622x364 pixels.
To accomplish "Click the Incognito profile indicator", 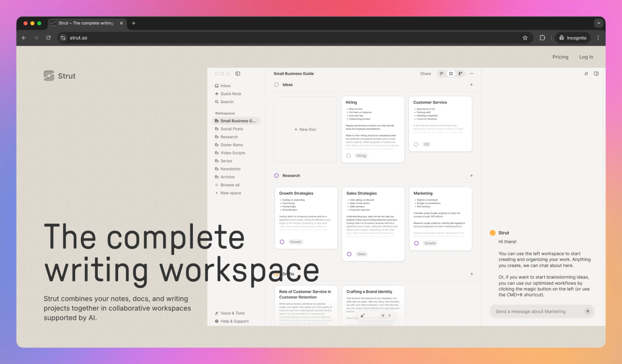I will [x=573, y=38].
